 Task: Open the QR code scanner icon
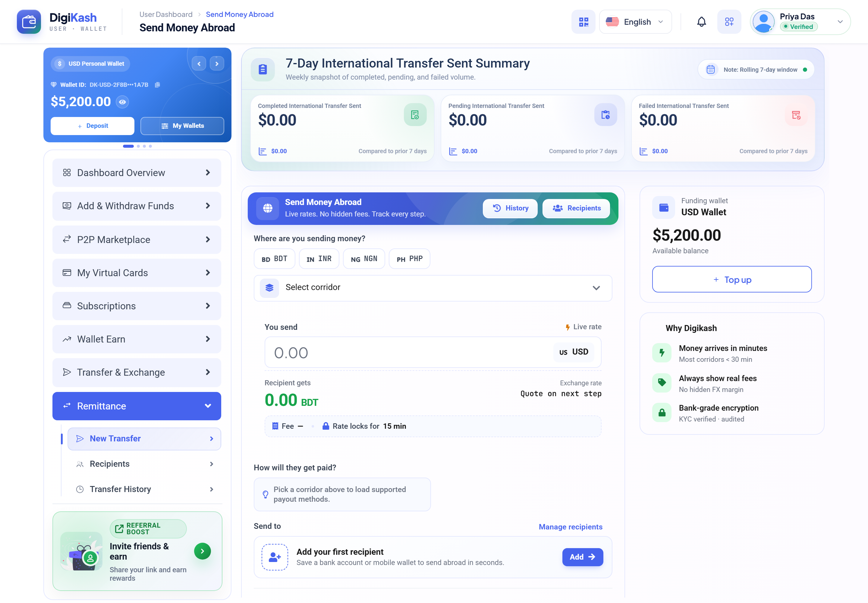583,22
